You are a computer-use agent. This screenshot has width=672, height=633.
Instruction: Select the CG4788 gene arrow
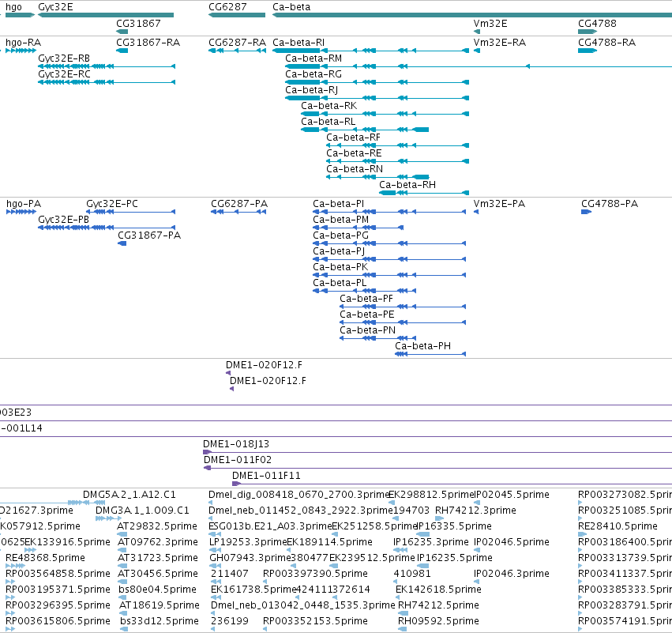(588, 32)
